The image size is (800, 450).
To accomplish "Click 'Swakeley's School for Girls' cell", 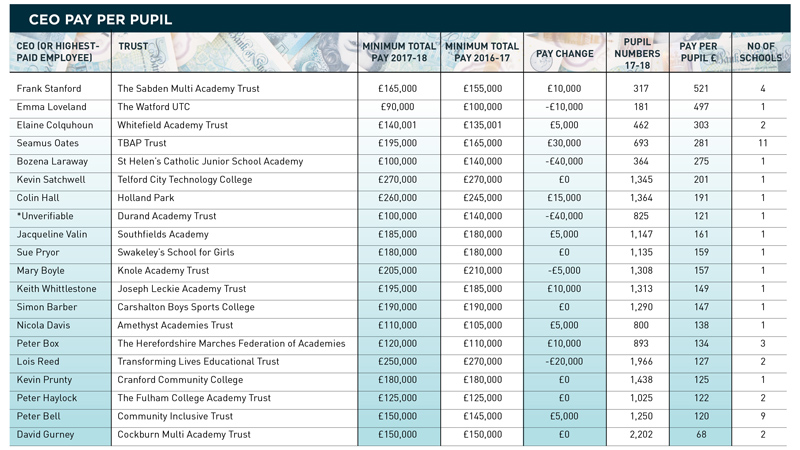I will pos(176,253).
